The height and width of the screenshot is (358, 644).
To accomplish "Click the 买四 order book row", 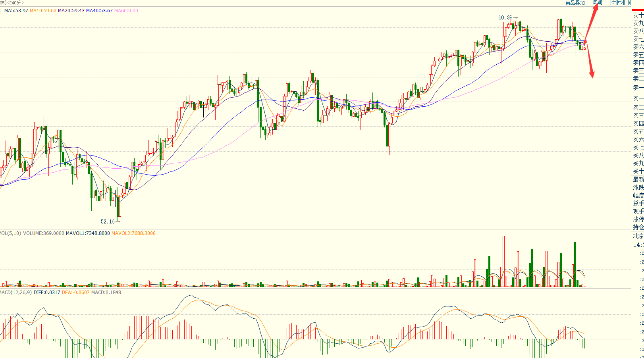I will (x=638, y=123).
